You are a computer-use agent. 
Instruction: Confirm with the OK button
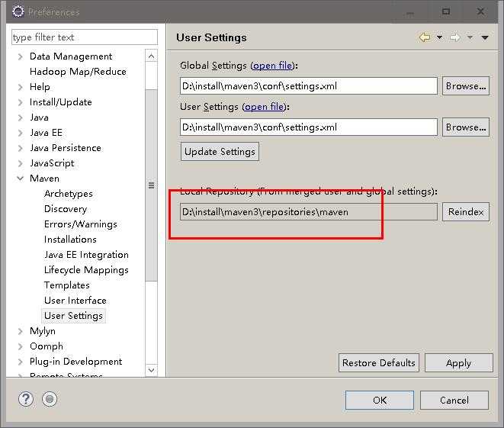pyautogui.click(x=380, y=400)
